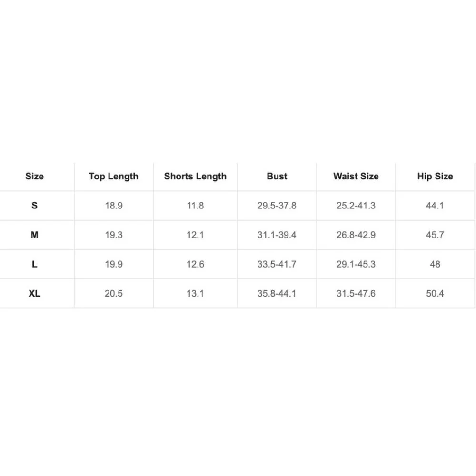
Task: Click the 50.4 hip size cell
Action: [x=435, y=293]
